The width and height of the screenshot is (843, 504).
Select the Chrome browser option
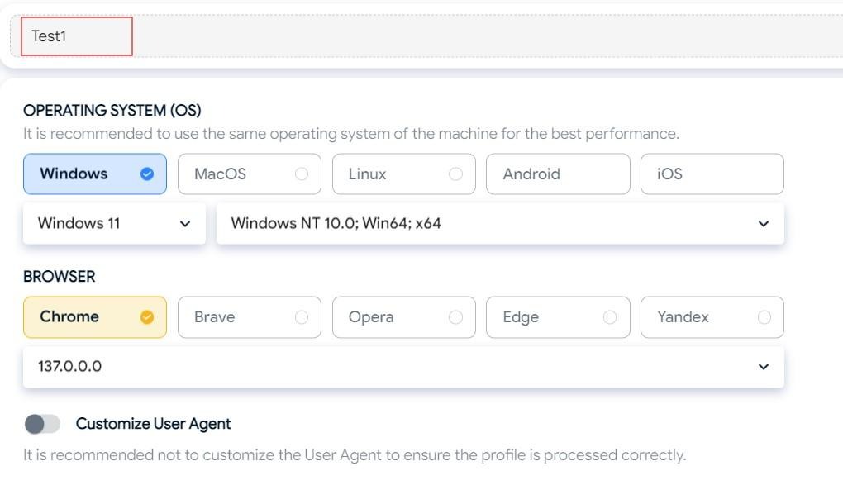click(x=94, y=316)
